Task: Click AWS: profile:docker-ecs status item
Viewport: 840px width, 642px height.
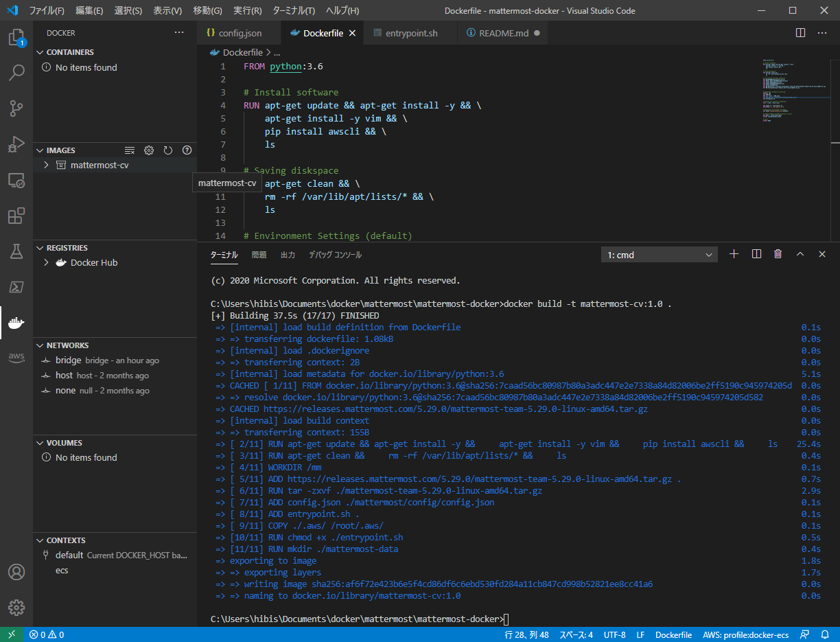Action: [x=746, y=635]
